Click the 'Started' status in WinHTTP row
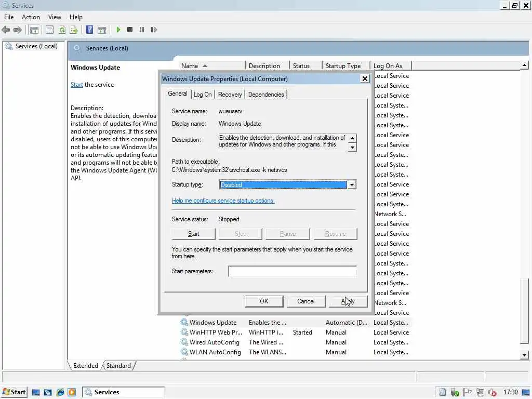 pos(302,332)
